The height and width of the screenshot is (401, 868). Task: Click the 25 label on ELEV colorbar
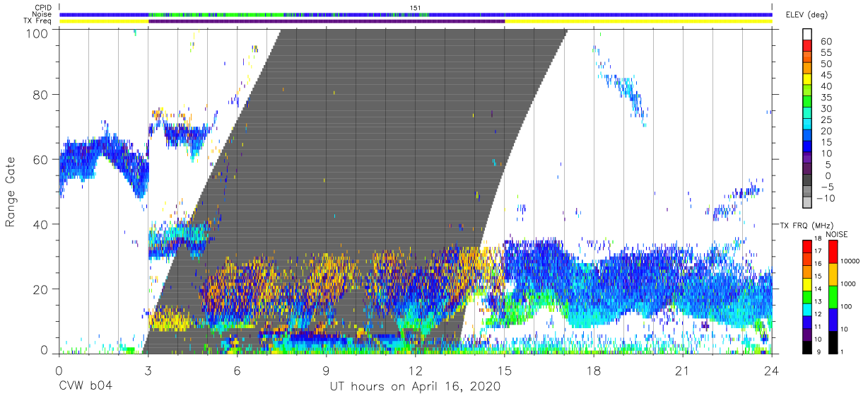click(x=826, y=120)
